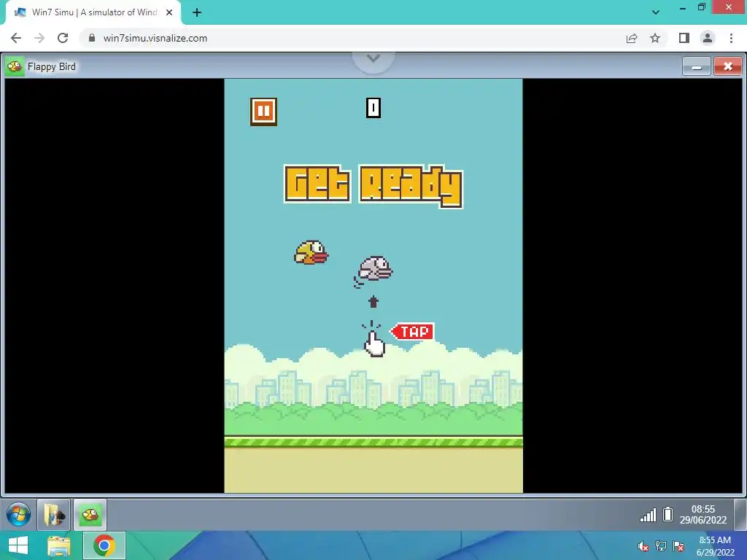Select the Win7 Simu browser tab
747x560 pixels.
[x=93, y=12]
